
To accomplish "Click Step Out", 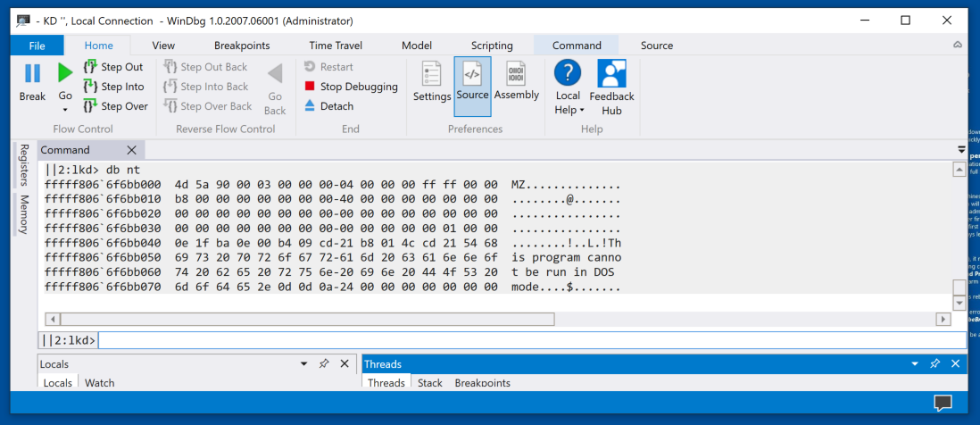I will [x=114, y=67].
